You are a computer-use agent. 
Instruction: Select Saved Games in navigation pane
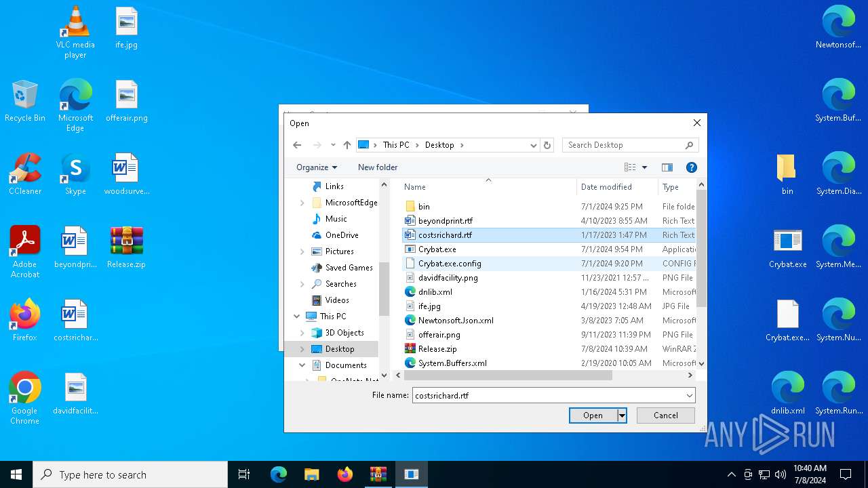[349, 268]
